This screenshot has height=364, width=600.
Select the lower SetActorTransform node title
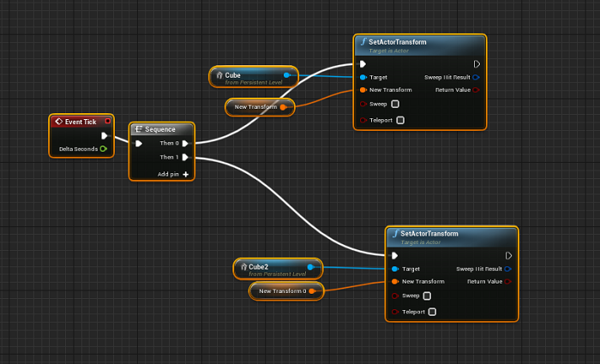(429, 234)
